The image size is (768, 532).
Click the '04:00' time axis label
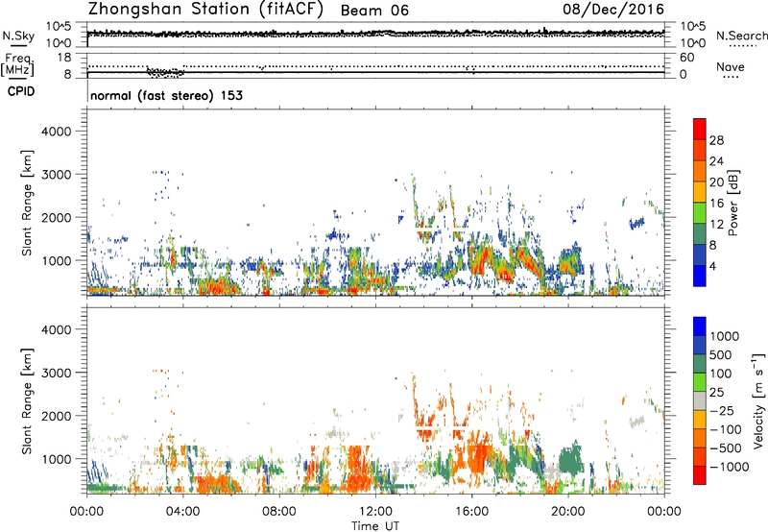click(183, 512)
